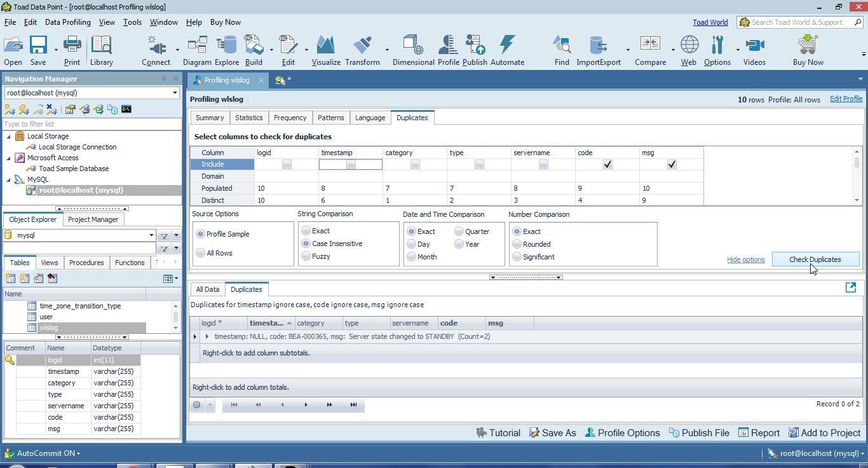Viewport: 868px width, 468px height.
Task: Open the Transform tool
Action: (x=362, y=50)
